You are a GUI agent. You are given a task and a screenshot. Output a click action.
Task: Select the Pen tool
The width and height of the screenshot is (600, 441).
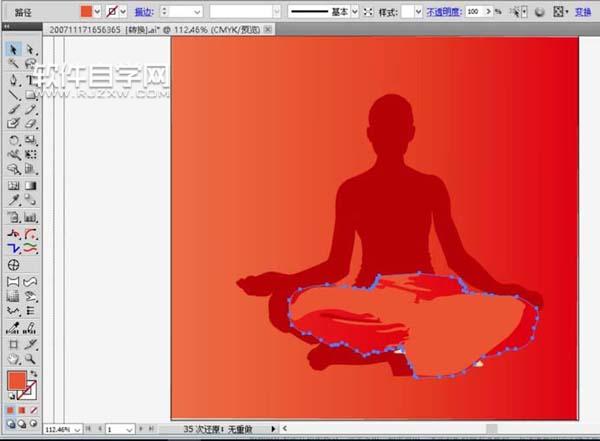[x=14, y=79]
